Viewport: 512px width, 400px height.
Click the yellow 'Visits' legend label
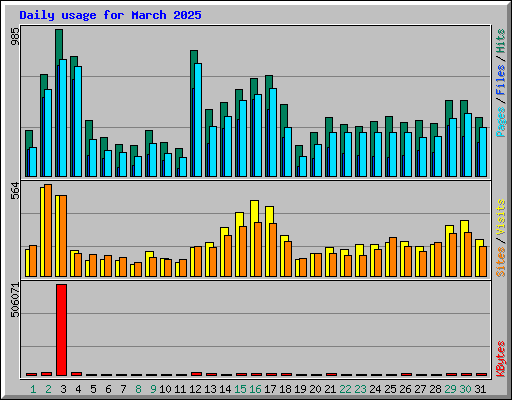pos(501,218)
